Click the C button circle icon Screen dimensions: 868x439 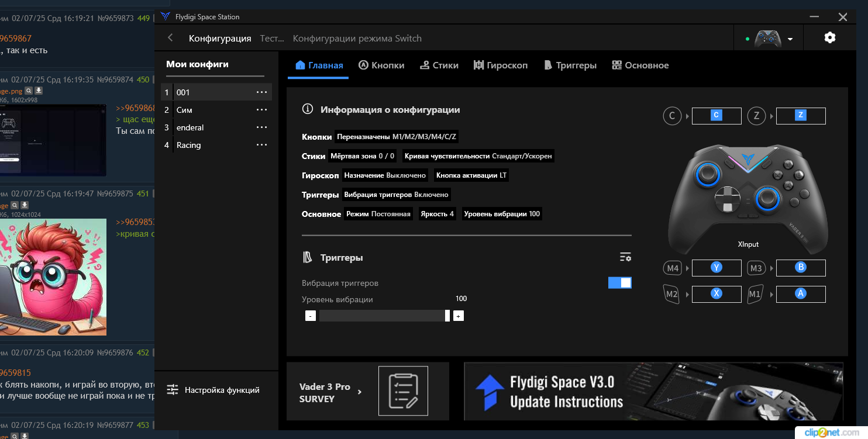[x=672, y=116]
